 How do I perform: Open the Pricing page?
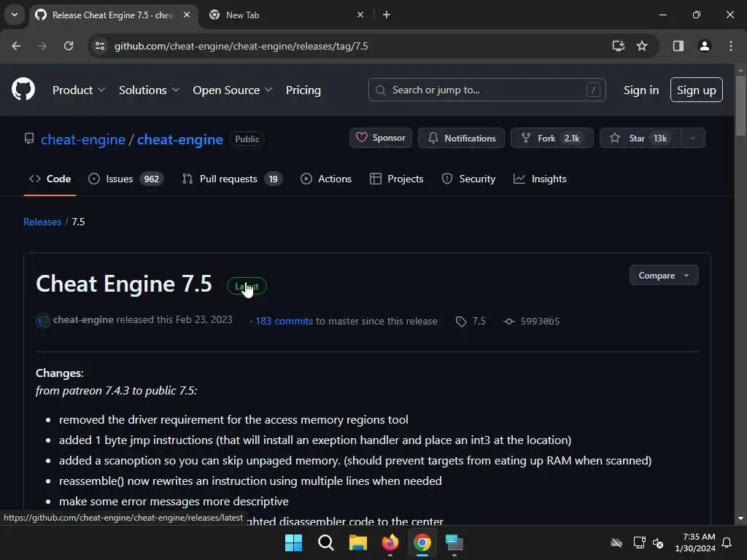click(x=303, y=90)
